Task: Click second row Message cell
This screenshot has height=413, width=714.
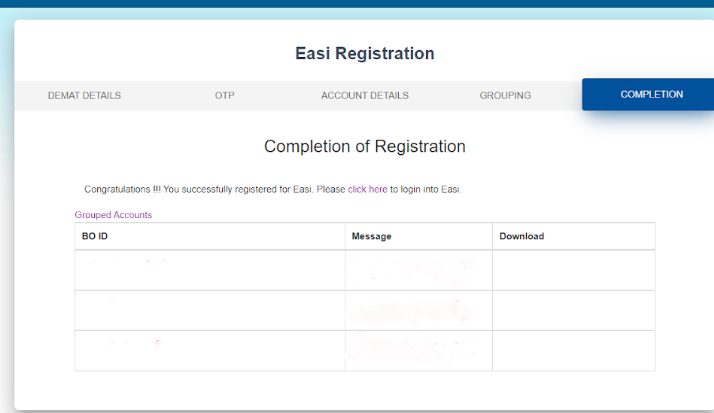Action: [x=418, y=310]
